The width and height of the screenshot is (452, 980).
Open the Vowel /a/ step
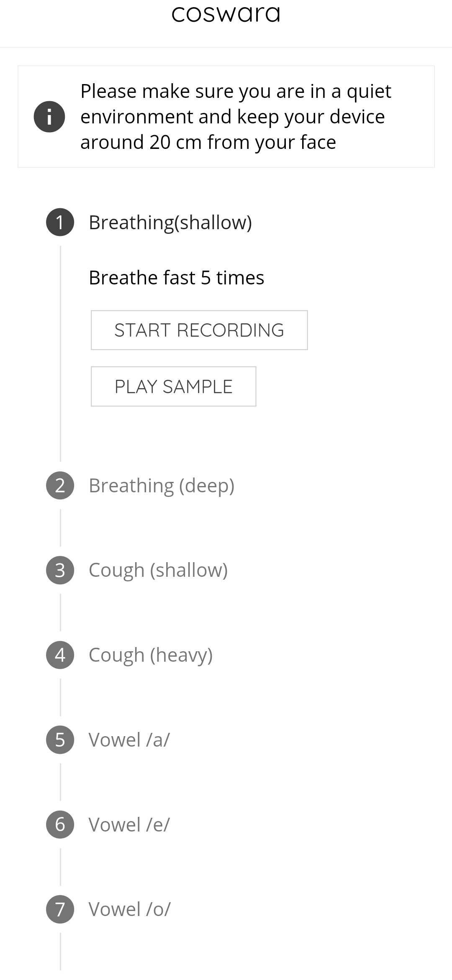coord(129,740)
